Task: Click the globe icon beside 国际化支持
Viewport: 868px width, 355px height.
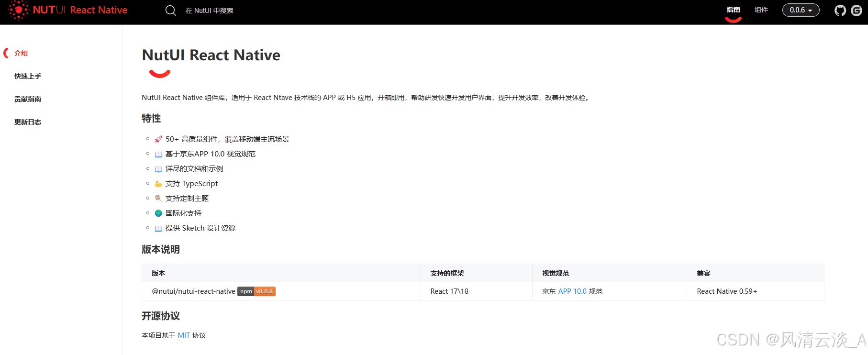Action: (158, 213)
